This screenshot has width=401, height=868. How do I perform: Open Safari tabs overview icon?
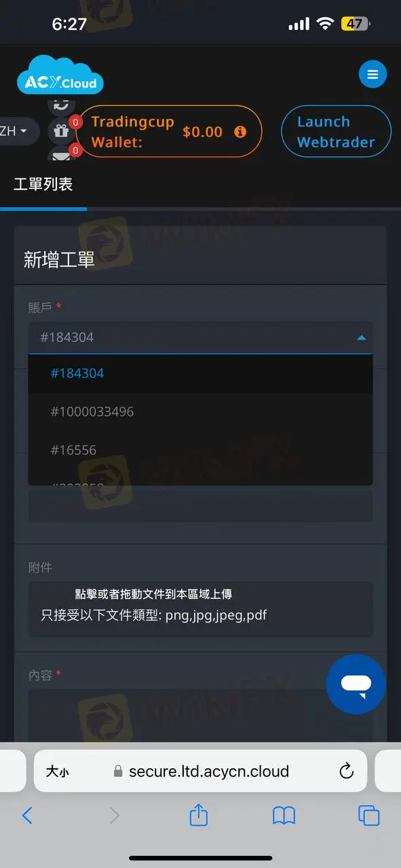pyautogui.click(x=368, y=815)
